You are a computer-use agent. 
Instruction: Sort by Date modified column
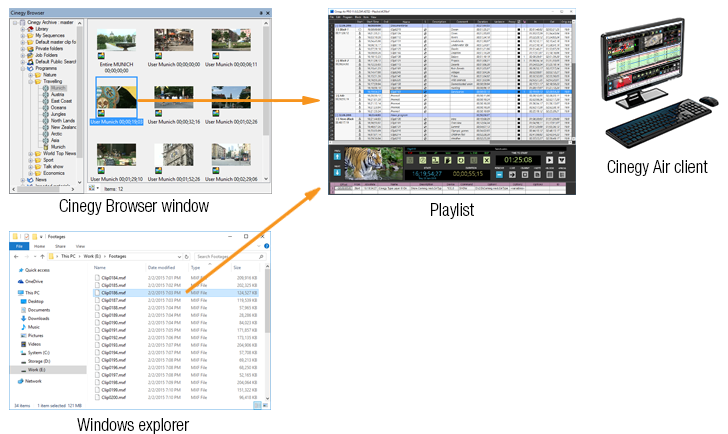coord(161,267)
